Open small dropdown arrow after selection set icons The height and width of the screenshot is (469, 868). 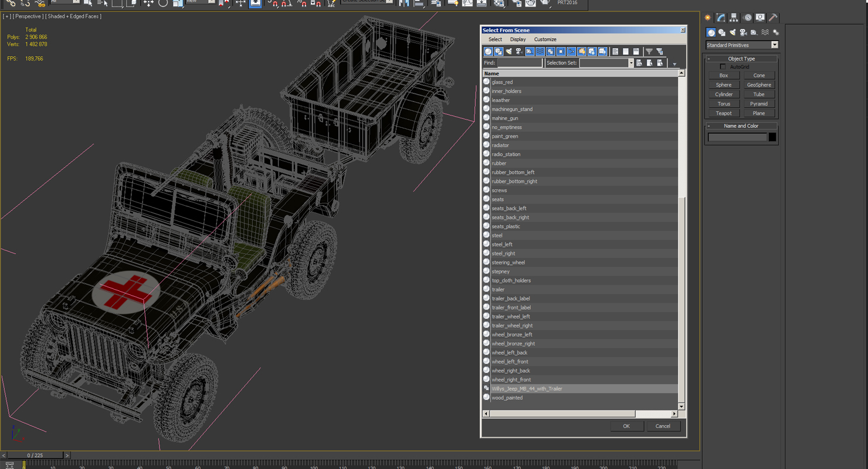pyautogui.click(x=674, y=64)
